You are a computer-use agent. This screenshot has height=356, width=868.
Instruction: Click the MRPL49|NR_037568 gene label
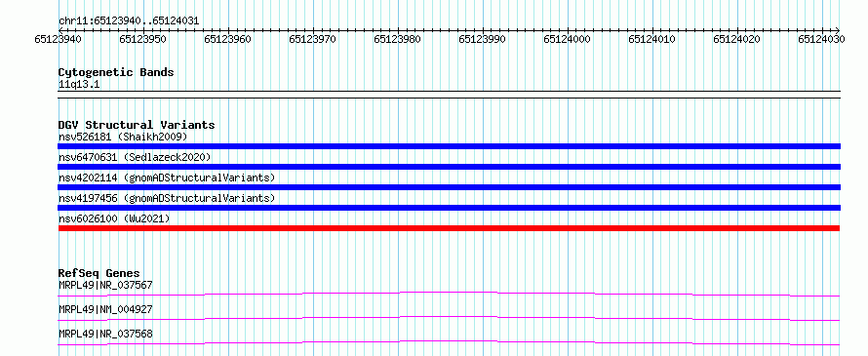(x=105, y=334)
